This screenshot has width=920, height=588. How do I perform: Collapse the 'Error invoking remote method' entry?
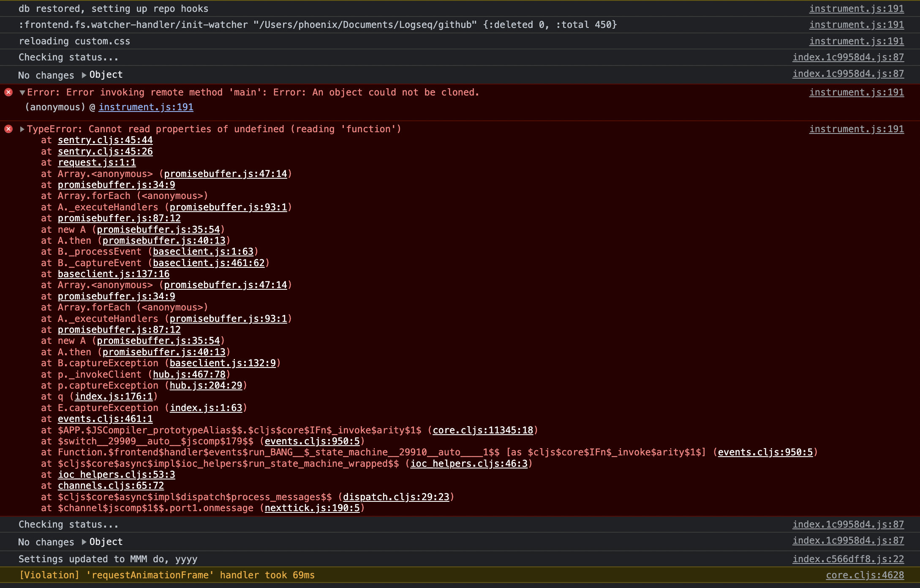pos(22,93)
